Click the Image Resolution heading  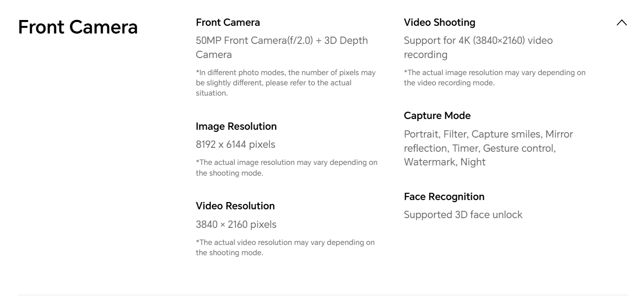pyautogui.click(x=236, y=126)
